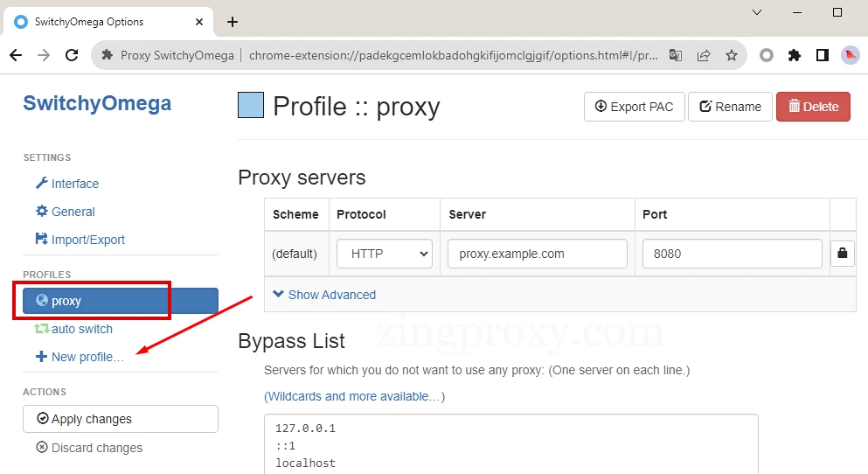Click the translate page icon
Viewport: 868px width, 474px height.
pyautogui.click(x=676, y=55)
